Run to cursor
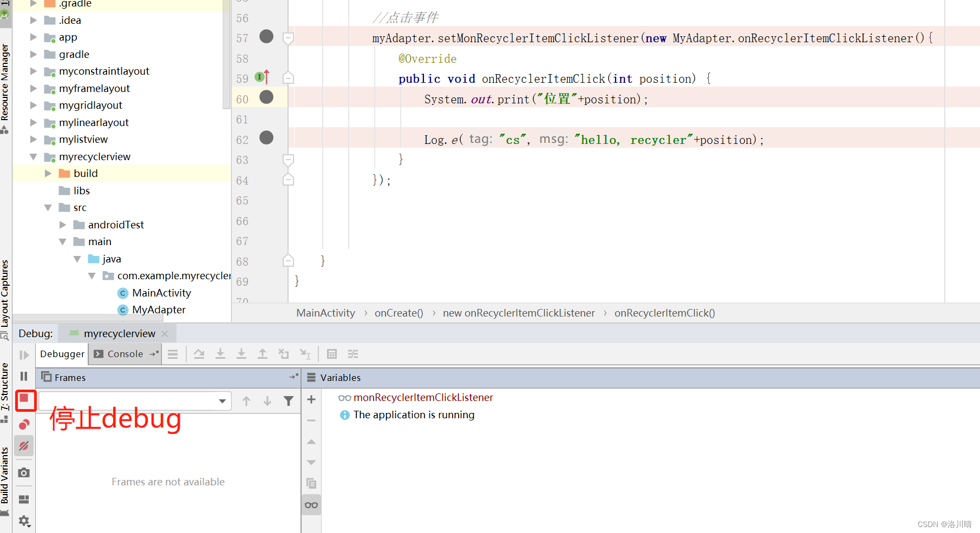This screenshot has width=980, height=533. [305, 354]
